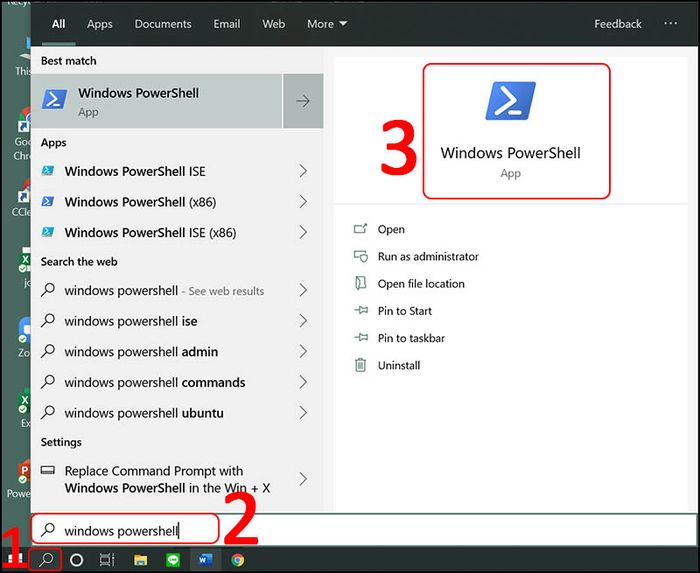Expand the More dropdown in search filters

327,24
